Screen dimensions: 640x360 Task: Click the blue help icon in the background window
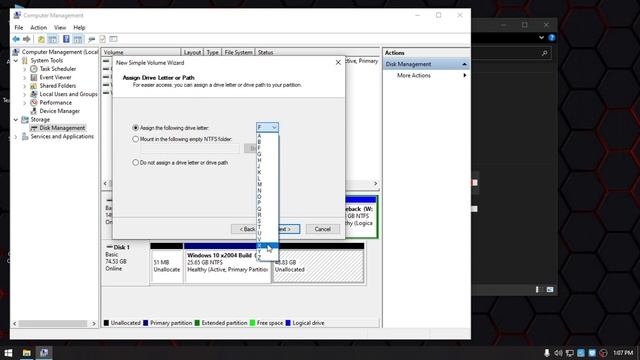coord(552,38)
